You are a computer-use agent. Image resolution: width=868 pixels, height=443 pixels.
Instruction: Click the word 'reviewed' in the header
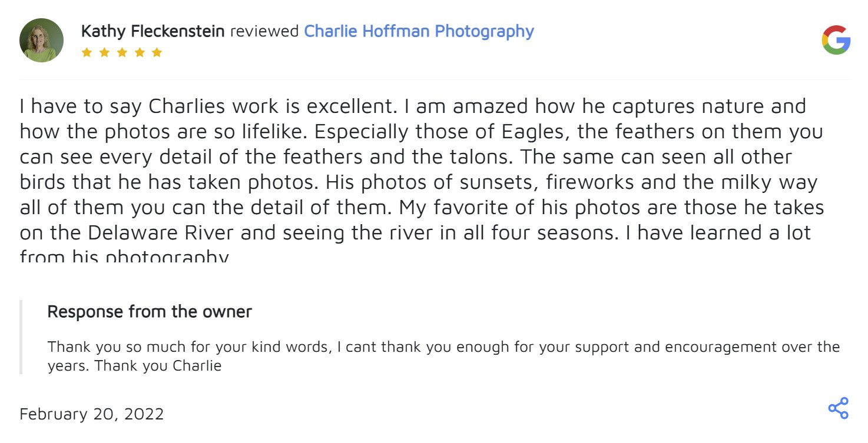[264, 31]
